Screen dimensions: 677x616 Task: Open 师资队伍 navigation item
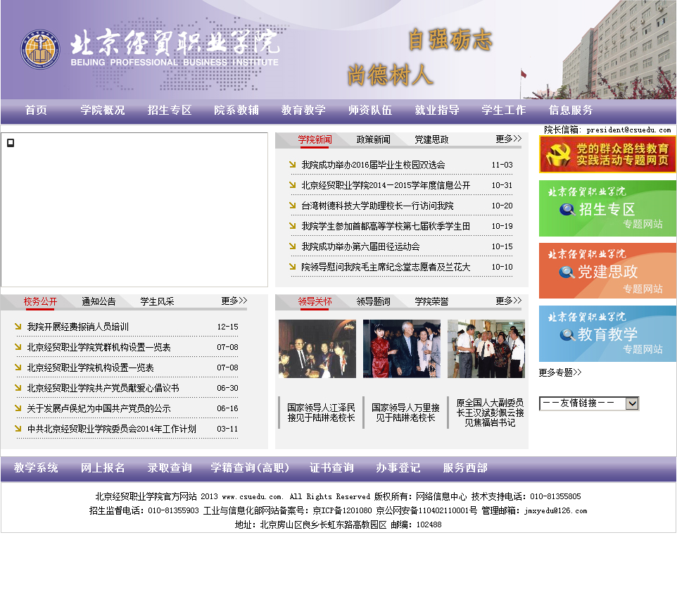(370, 110)
